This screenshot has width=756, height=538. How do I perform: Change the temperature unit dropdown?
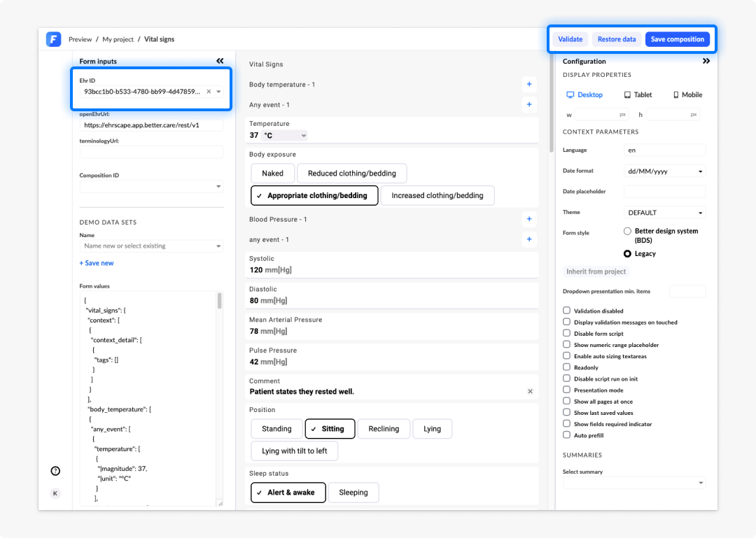pyautogui.click(x=284, y=136)
